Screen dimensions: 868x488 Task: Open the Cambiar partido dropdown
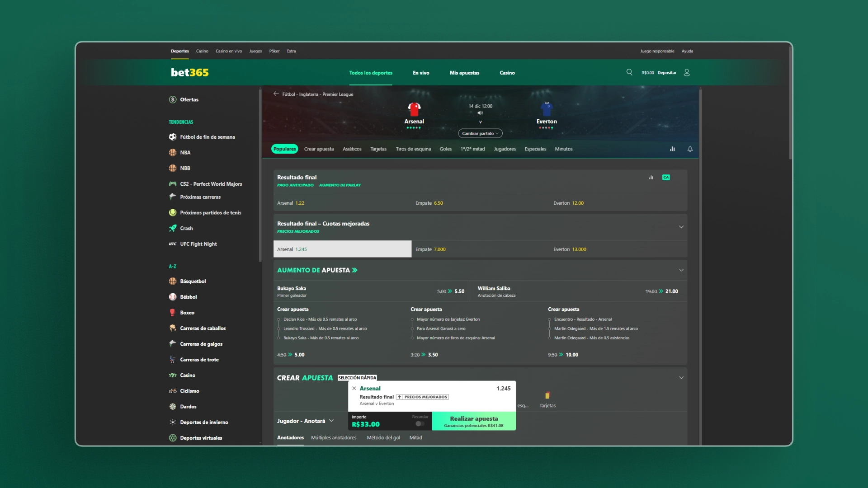coord(480,134)
